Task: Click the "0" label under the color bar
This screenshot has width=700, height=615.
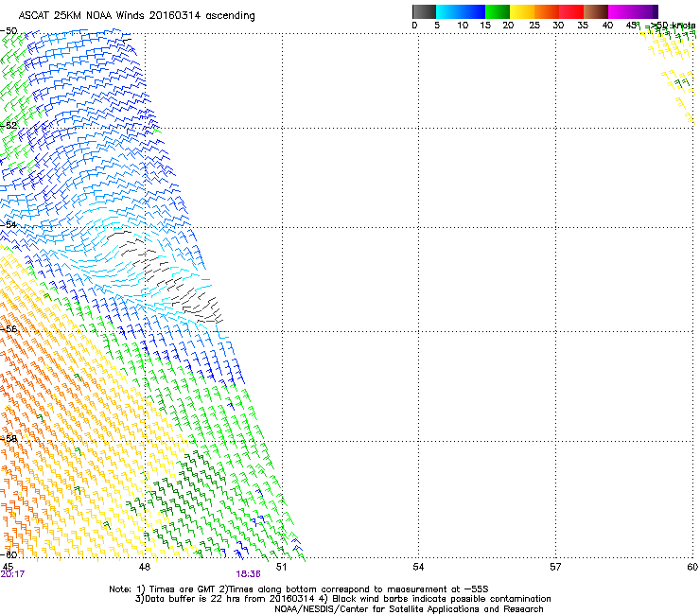Action: coord(414,26)
